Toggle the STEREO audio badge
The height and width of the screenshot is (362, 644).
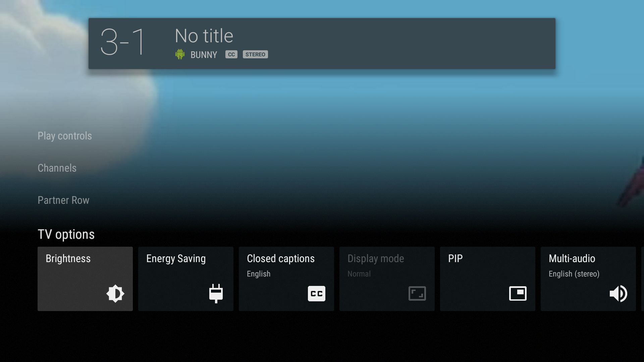pyautogui.click(x=255, y=54)
